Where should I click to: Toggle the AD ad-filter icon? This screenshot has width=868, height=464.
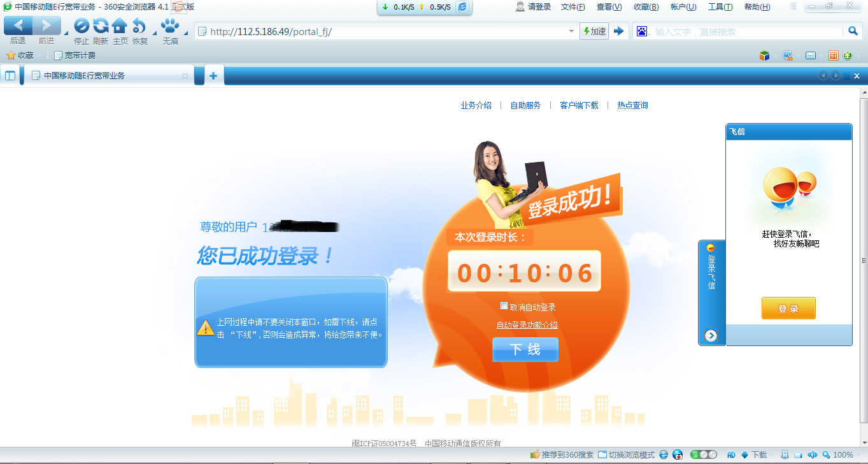click(731, 455)
